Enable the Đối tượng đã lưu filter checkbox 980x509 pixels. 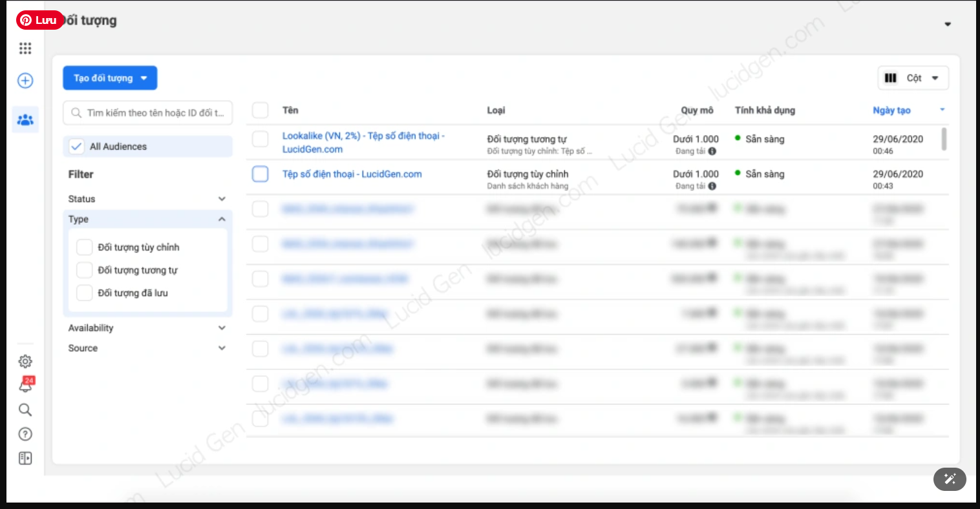84,293
